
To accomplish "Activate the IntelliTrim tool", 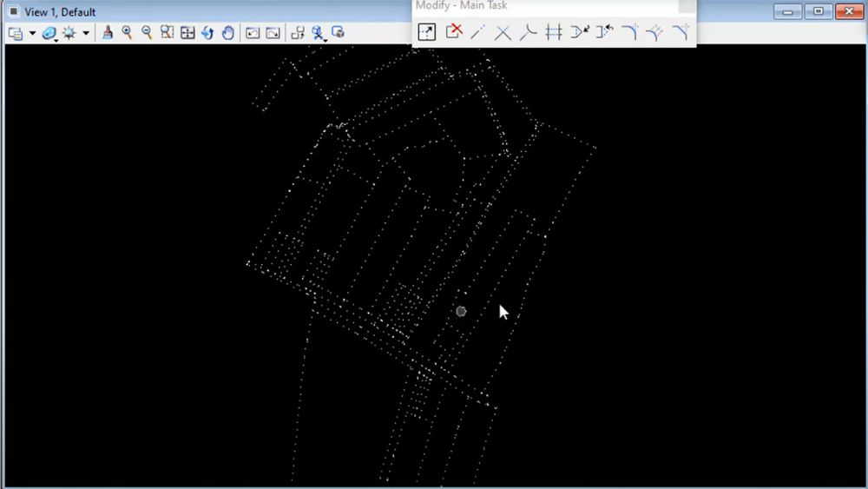I will pos(554,32).
